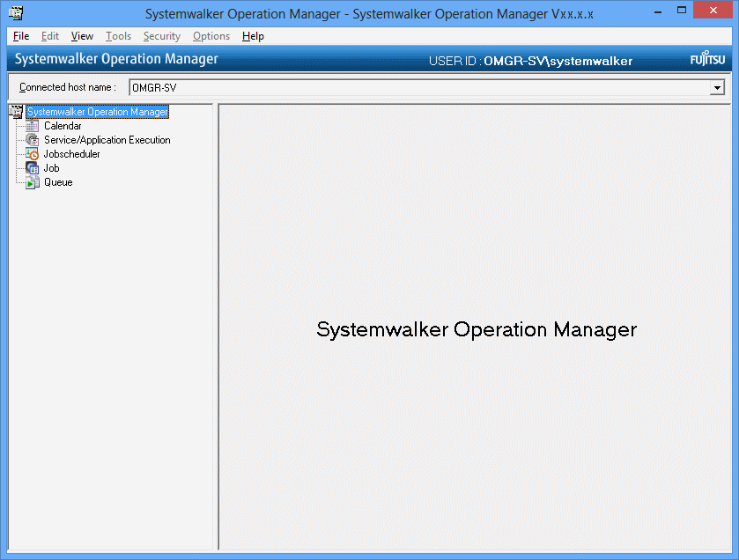Open the Help menu

tap(253, 36)
